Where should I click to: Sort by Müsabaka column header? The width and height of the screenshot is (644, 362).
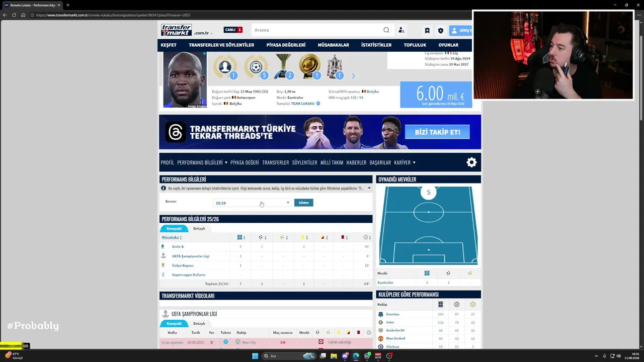tap(172, 237)
